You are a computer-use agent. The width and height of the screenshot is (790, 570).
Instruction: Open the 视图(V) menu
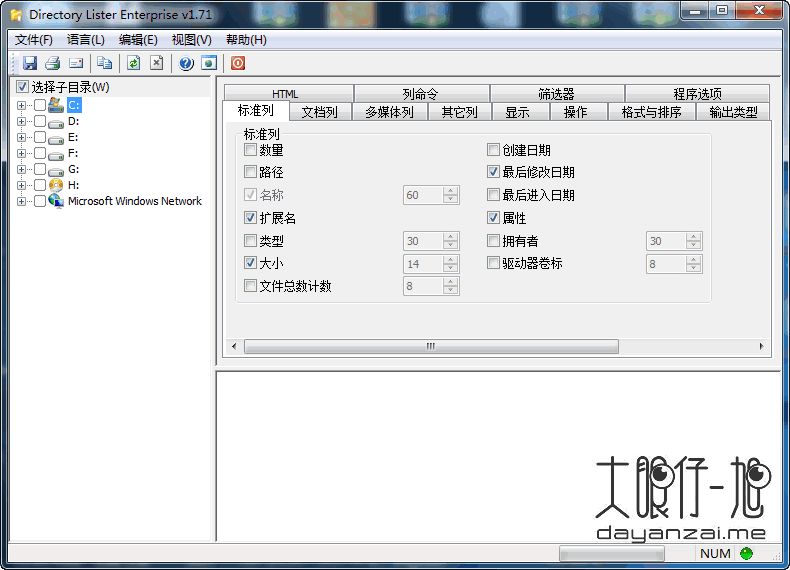click(191, 40)
